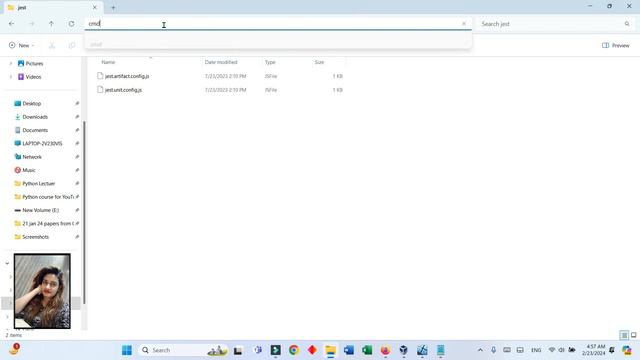Click the magnifier icon in Search jest
This screenshot has width=640, height=360.
[x=627, y=24]
